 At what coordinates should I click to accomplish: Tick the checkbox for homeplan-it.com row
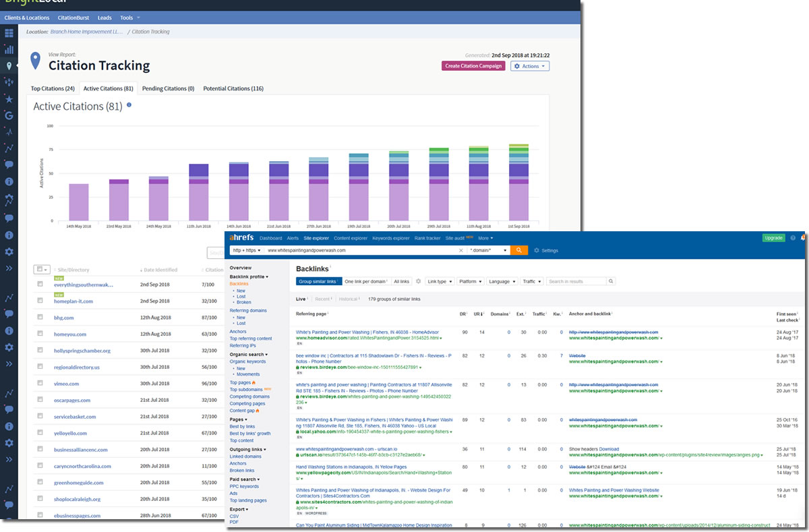click(x=40, y=301)
